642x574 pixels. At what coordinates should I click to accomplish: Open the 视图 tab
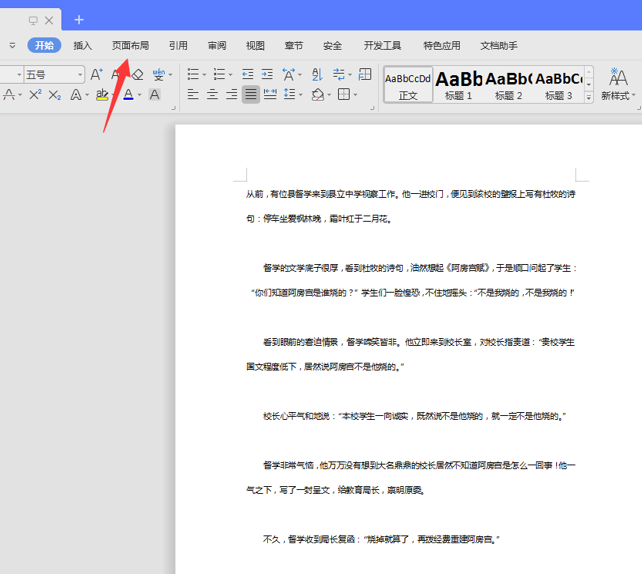(255, 45)
